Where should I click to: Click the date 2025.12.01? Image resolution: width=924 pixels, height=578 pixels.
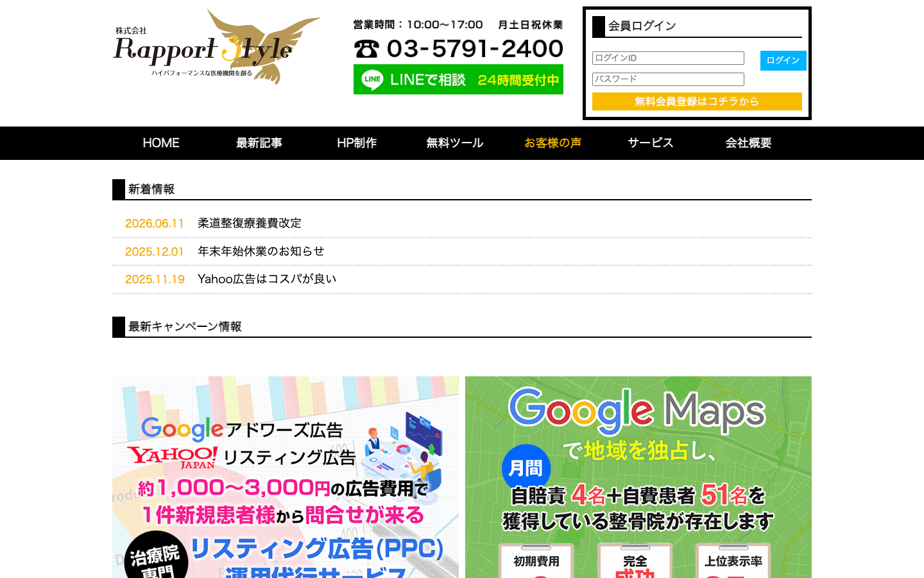click(x=155, y=252)
